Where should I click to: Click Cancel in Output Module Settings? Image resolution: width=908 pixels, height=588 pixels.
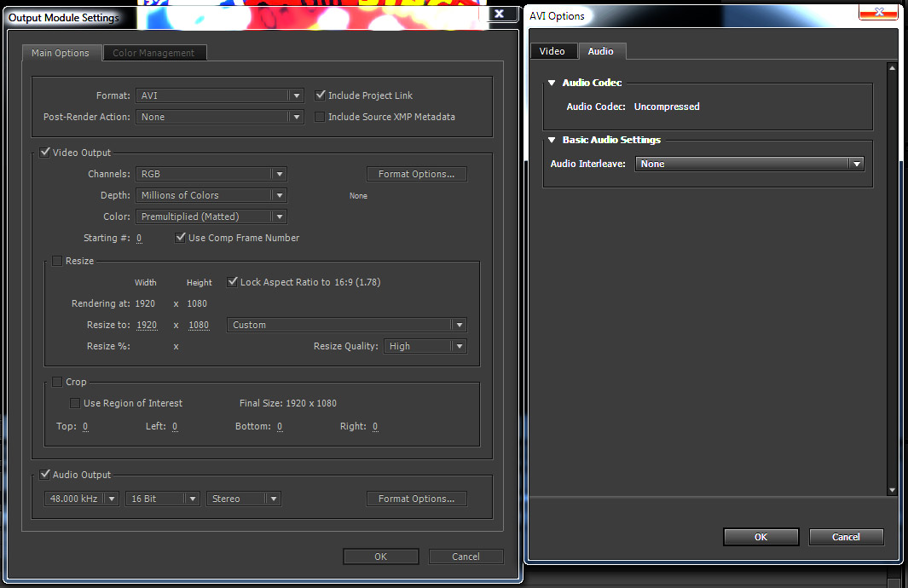click(x=466, y=556)
